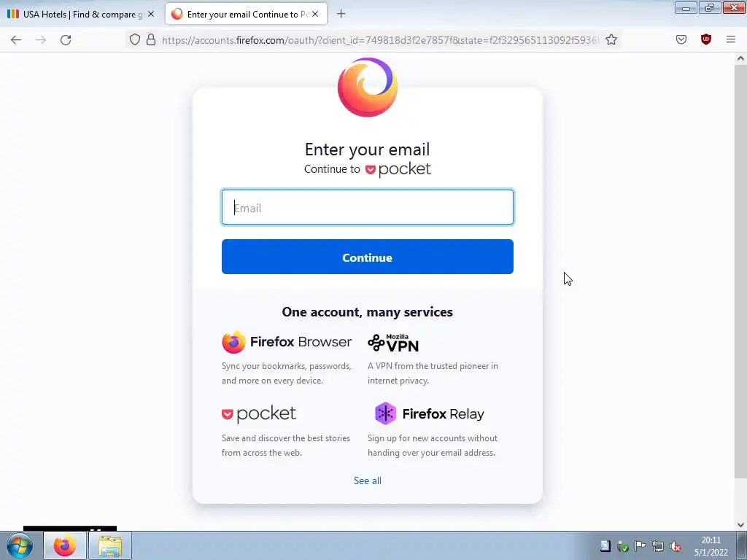The width and height of the screenshot is (747, 560).
Task: Open File Explorer from the taskbar
Action: [110, 545]
